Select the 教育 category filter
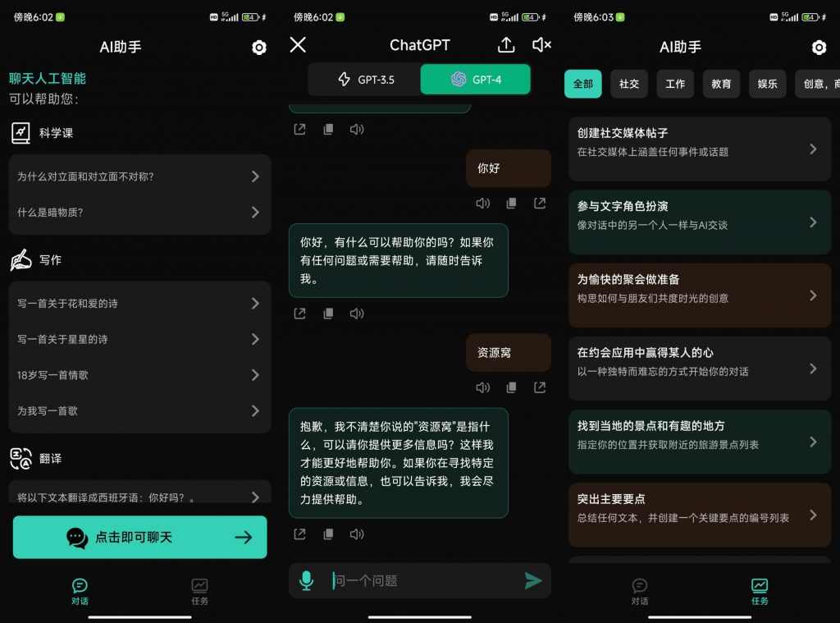The width and height of the screenshot is (840, 623). tap(721, 84)
